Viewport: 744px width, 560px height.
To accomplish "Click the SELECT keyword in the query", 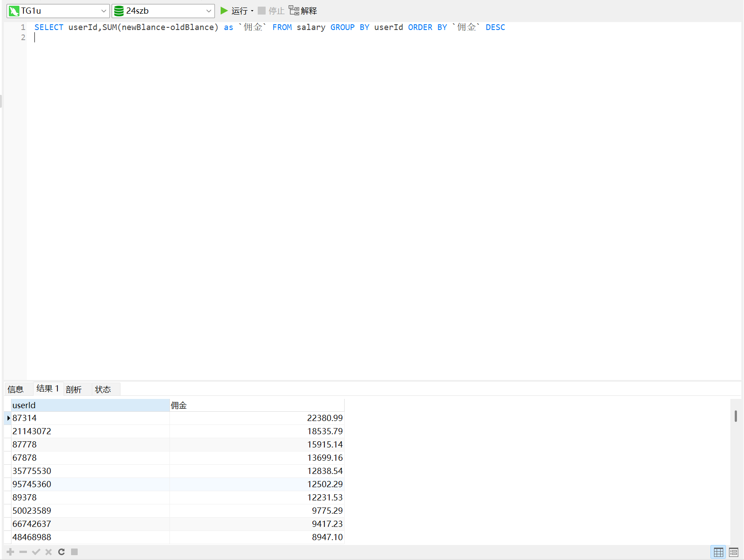I will tap(49, 27).
